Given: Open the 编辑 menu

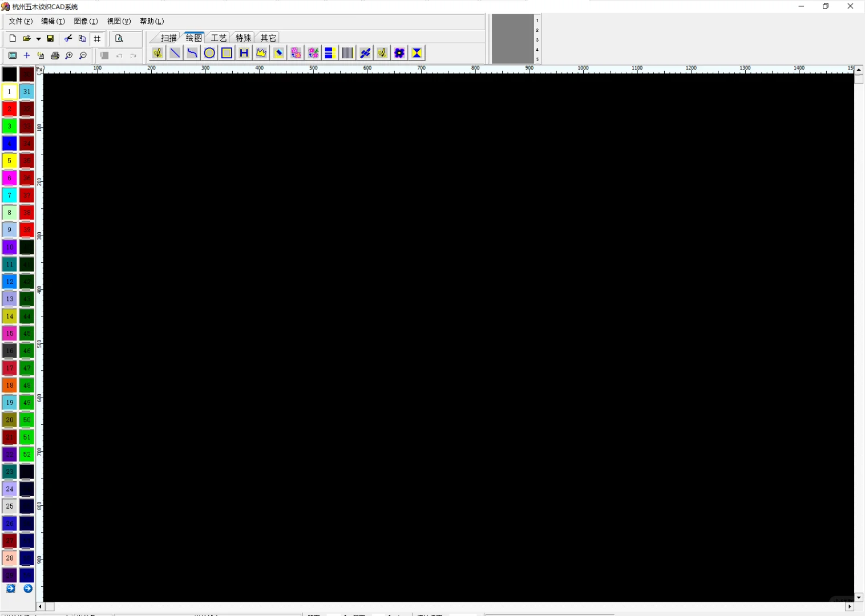Looking at the screenshot, I should 53,21.
